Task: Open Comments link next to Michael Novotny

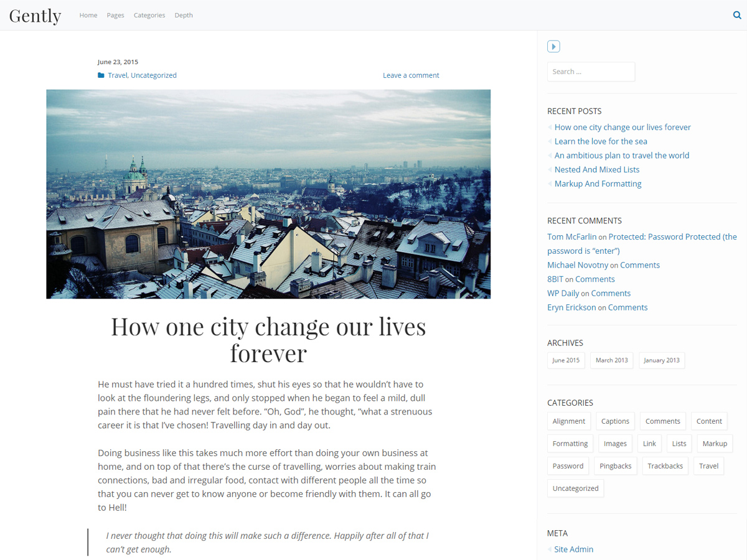Action: click(x=640, y=265)
